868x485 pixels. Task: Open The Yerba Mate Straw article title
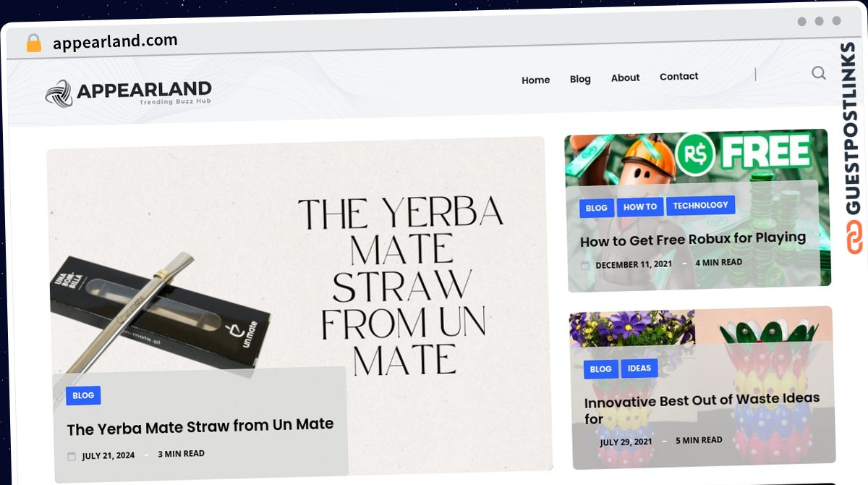(x=200, y=426)
